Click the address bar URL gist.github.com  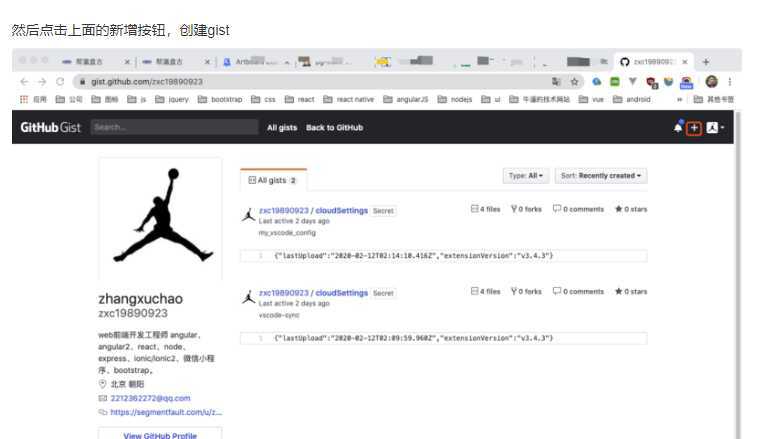coord(147,82)
